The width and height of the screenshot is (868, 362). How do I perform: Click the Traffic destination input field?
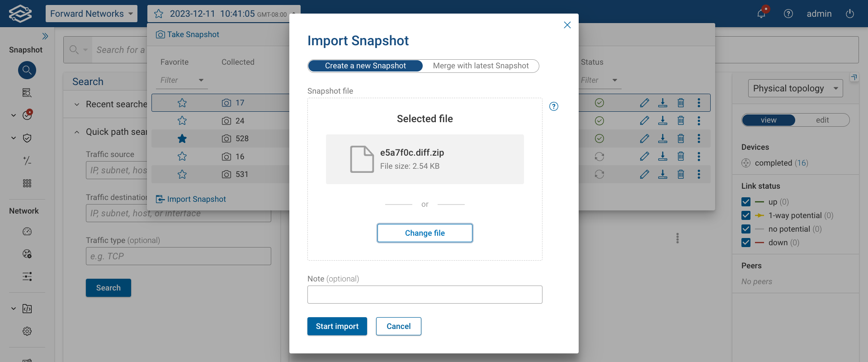[179, 213]
